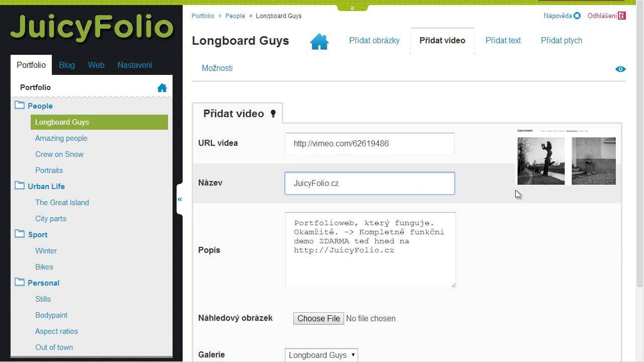Click the home icon in Portfolio sidebar header
The image size is (644, 362).
[x=162, y=88]
